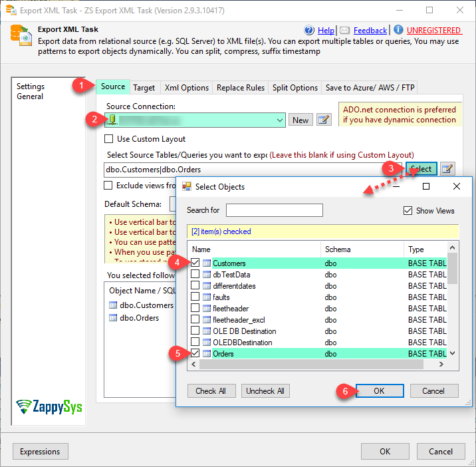Click the Help question mark icon
This screenshot has height=467, width=476.
coord(309,30)
